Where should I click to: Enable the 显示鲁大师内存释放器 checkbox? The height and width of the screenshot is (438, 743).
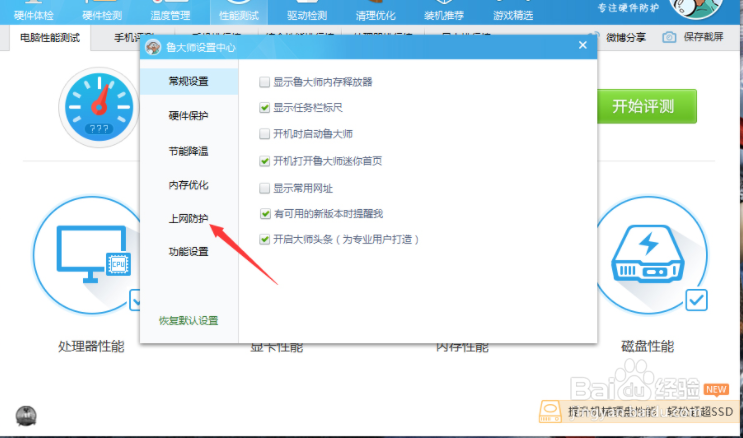click(x=264, y=82)
